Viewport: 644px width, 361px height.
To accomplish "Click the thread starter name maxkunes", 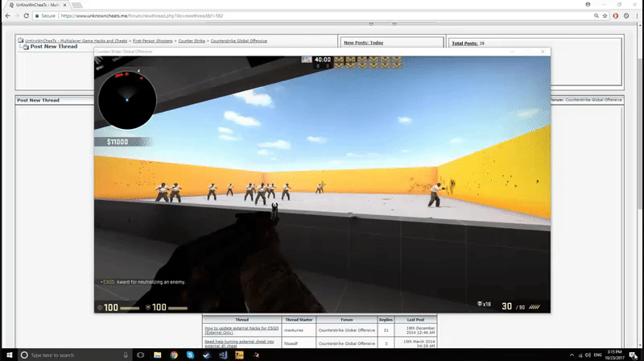I will (x=294, y=330).
